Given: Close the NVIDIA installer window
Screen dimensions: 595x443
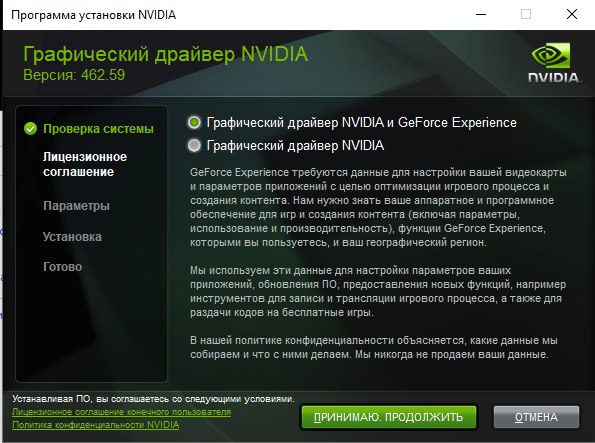Looking at the screenshot, I should tap(572, 15).
